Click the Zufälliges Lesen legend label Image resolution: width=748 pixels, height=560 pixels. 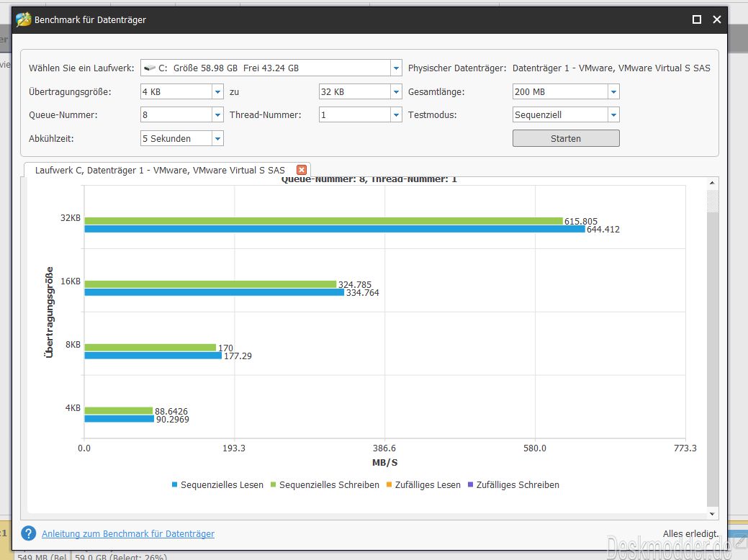428,484
